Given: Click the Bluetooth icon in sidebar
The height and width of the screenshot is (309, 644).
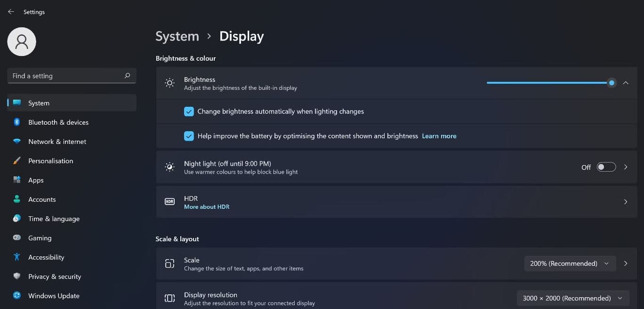Looking at the screenshot, I should (17, 122).
